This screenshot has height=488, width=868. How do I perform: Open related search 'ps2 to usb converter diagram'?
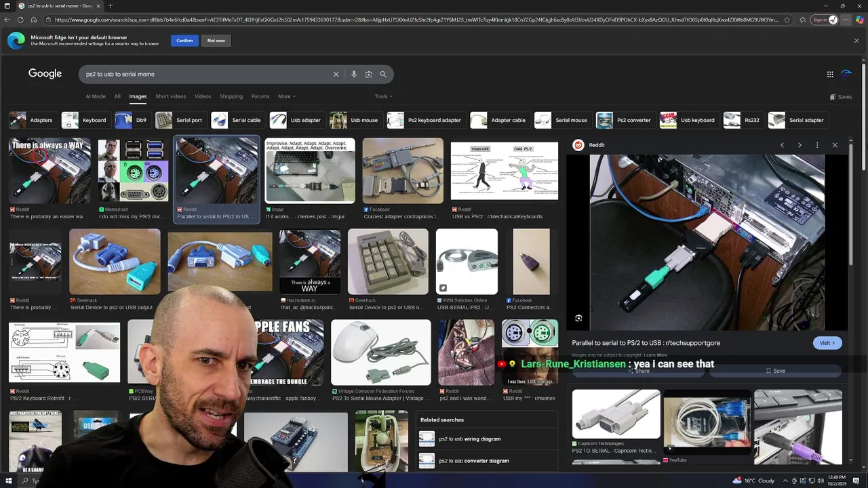(487, 461)
